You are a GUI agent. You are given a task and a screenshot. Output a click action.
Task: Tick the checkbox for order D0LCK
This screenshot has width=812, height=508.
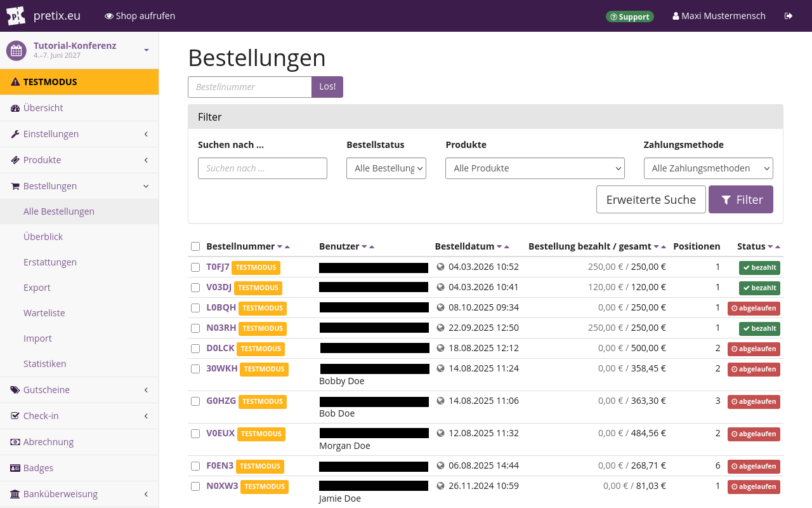[195, 349]
